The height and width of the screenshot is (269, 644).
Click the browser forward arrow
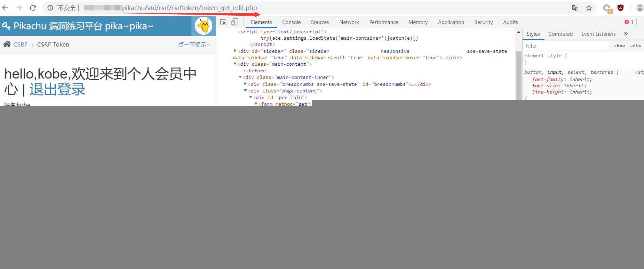[19, 8]
